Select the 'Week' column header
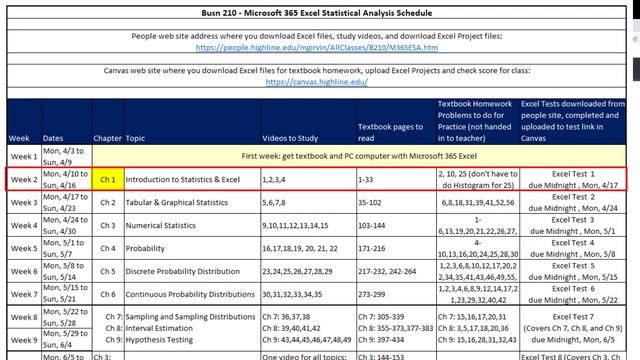 [24, 122]
